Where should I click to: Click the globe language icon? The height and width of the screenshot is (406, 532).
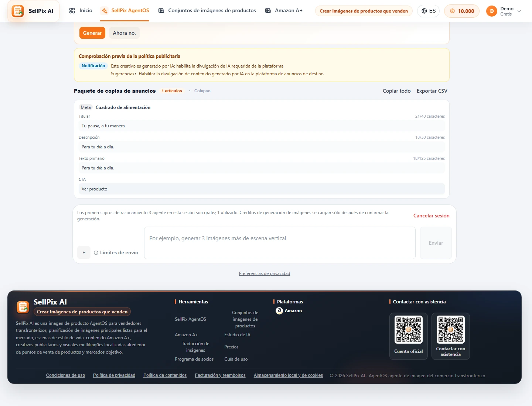point(424,11)
